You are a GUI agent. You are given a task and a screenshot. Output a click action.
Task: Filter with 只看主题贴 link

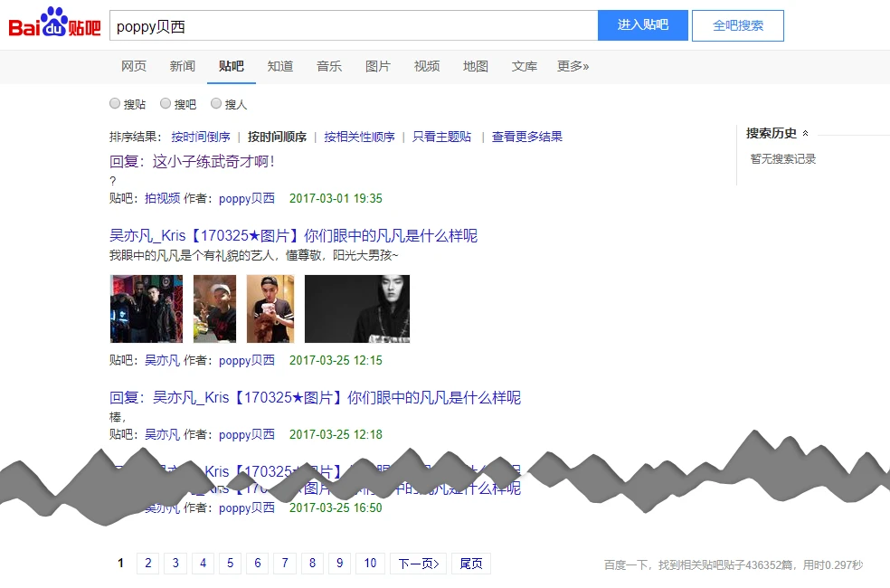click(x=441, y=137)
